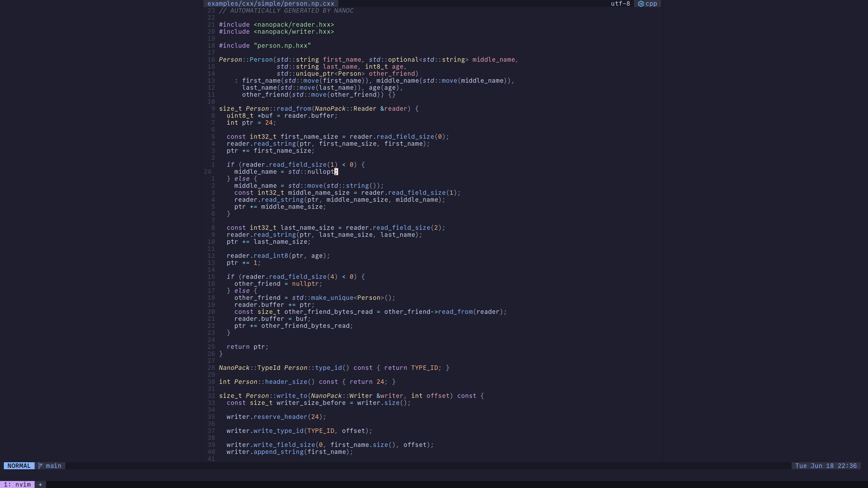
Task: Click the cpp filetype text
Action: [651, 4]
